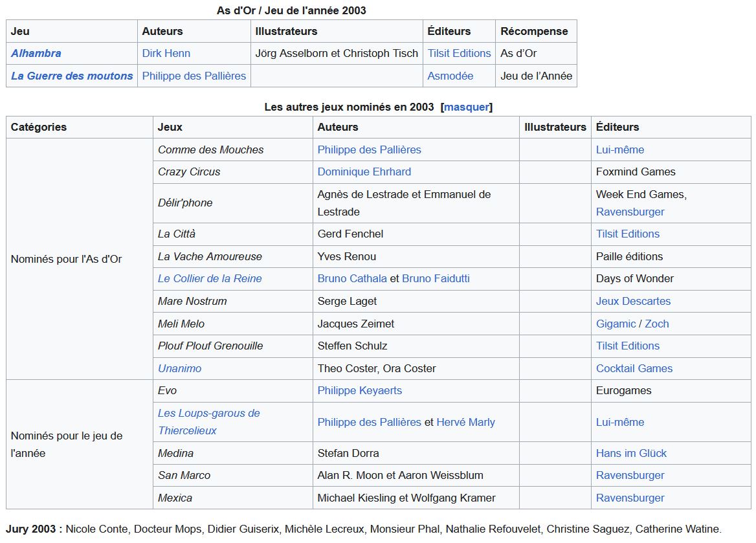Open Tilsit Editions link in the Alhambra row

coord(459,54)
